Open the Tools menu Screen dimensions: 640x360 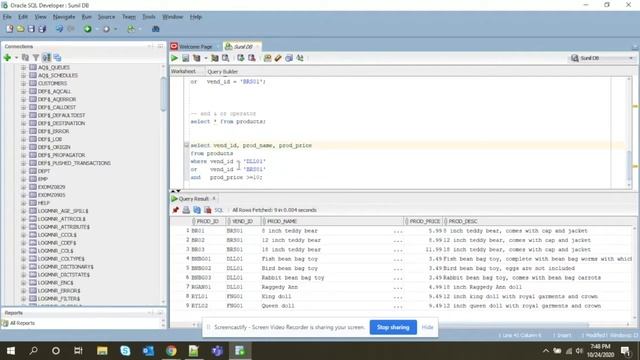(x=149, y=17)
